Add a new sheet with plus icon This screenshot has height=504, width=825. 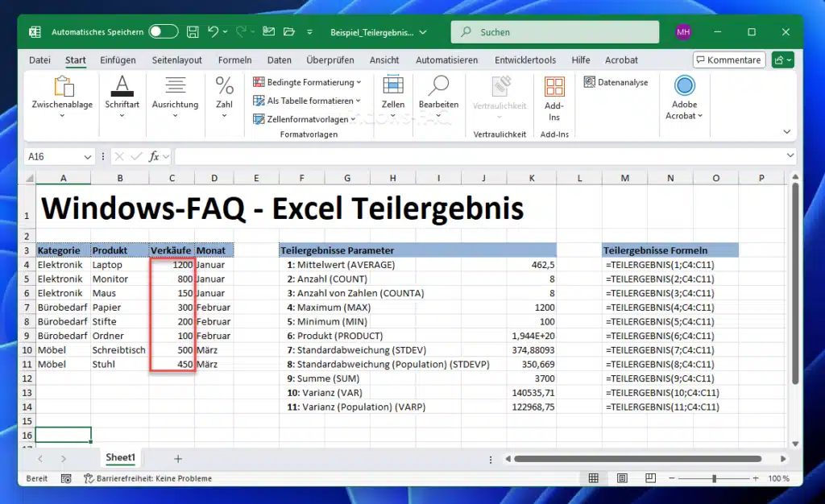(178, 459)
